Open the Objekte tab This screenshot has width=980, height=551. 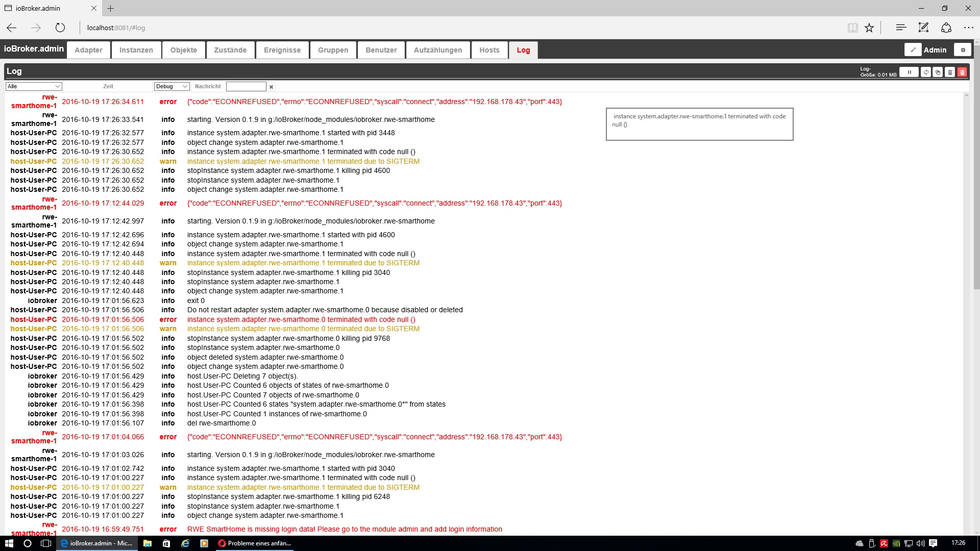183,50
